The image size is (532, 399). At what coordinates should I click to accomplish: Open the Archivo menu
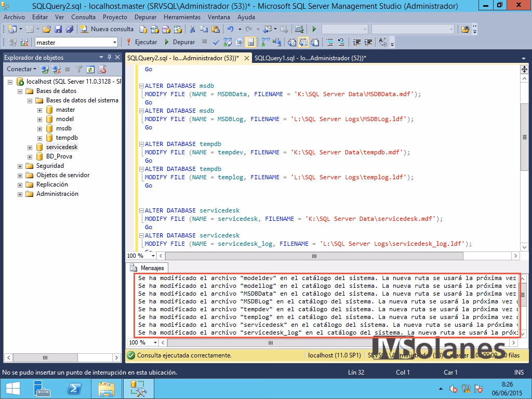point(14,17)
